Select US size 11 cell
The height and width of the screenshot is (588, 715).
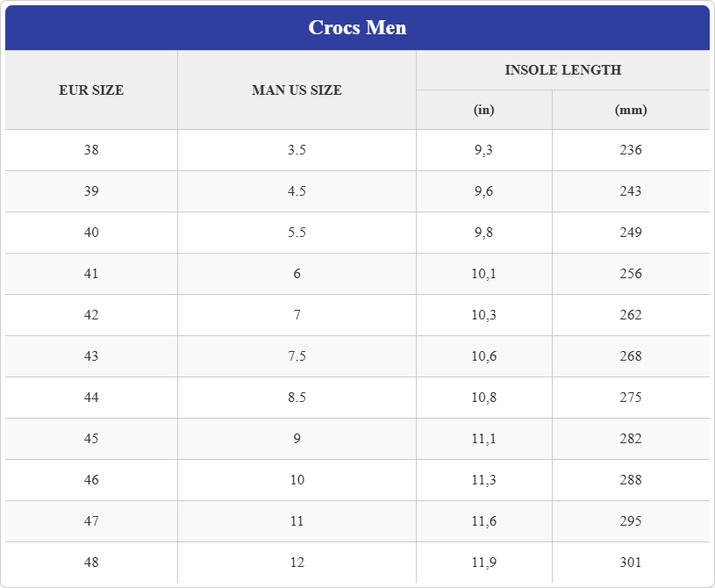[297, 521]
